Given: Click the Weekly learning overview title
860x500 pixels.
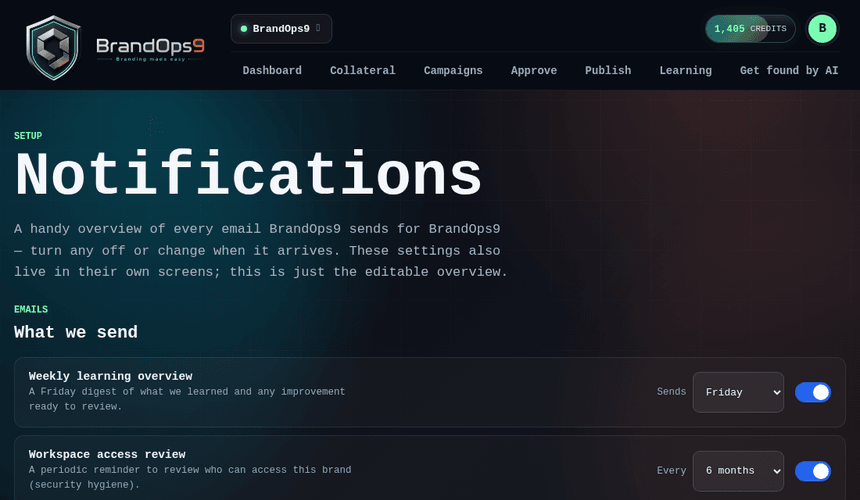Looking at the screenshot, I should pyautogui.click(x=110, y=376).
